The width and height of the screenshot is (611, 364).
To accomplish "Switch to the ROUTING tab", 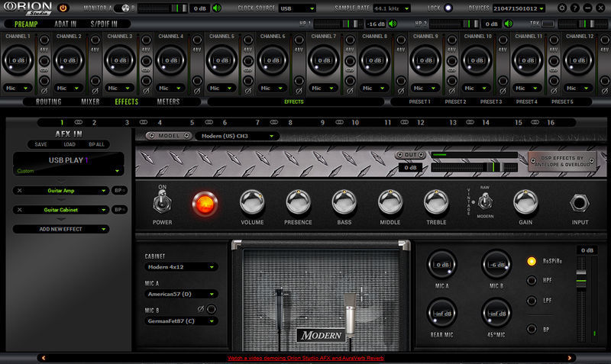I will click(49, 101).
